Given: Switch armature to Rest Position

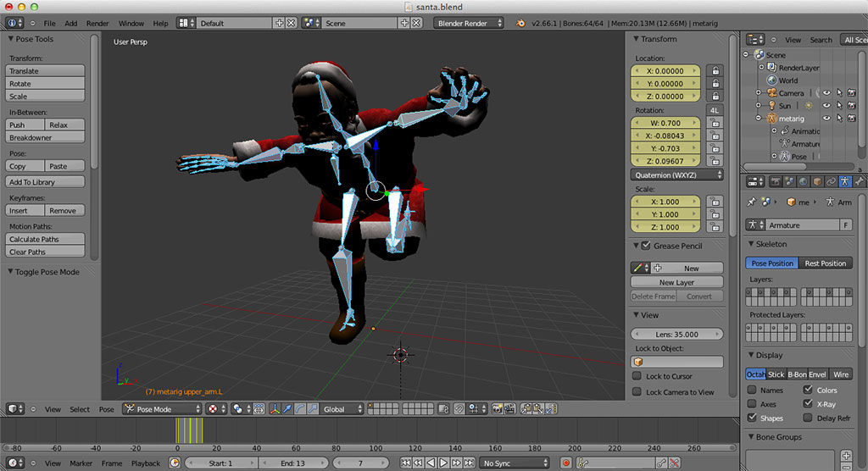Looking at the screenshot, I should [825, 263].
